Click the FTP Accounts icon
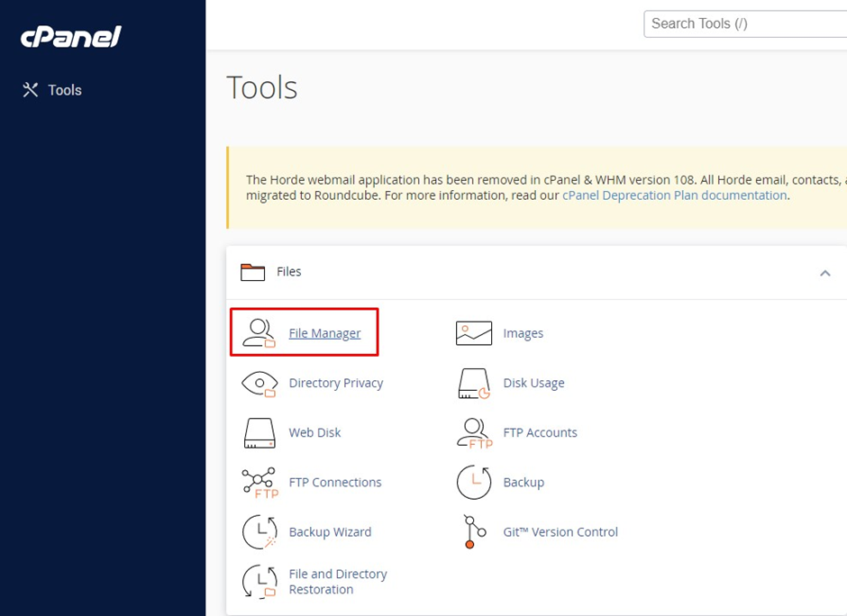The image size is (847, 616). pyautogui.click(x=475, y=433)
